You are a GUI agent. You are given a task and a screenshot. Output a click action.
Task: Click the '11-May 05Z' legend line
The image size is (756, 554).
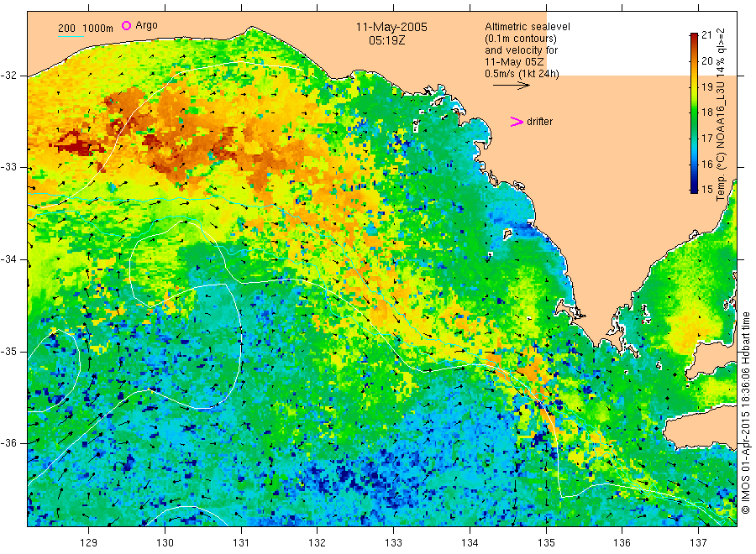[x=514, y=61]
